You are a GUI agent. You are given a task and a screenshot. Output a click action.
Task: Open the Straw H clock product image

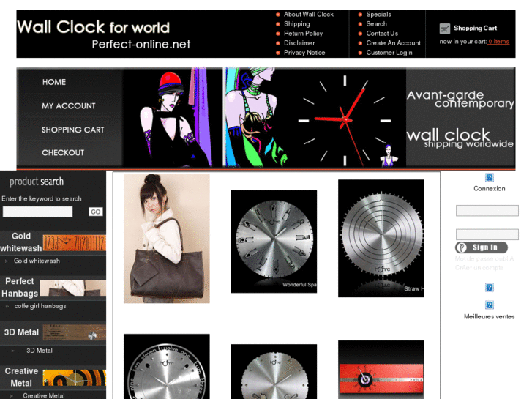(x=381, y=239)
